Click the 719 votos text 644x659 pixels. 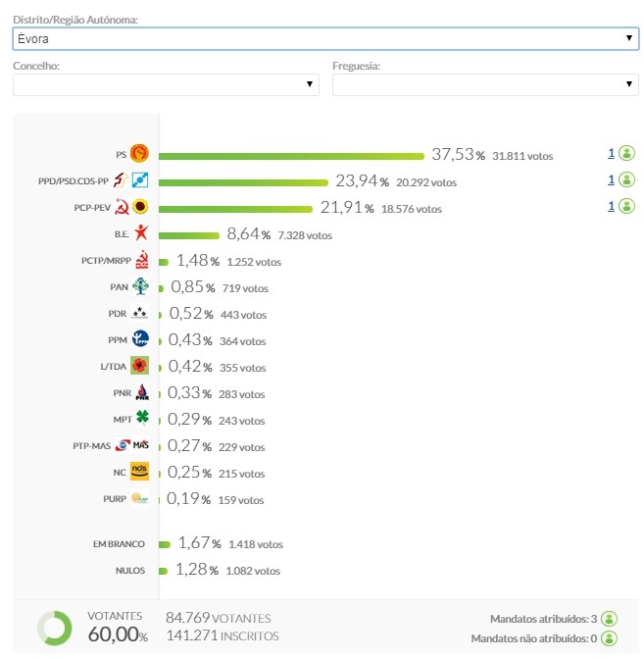point(245,288)
